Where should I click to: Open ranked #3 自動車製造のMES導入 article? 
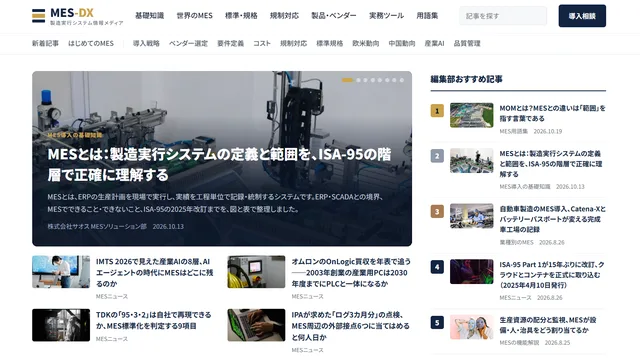click(552, 219)
